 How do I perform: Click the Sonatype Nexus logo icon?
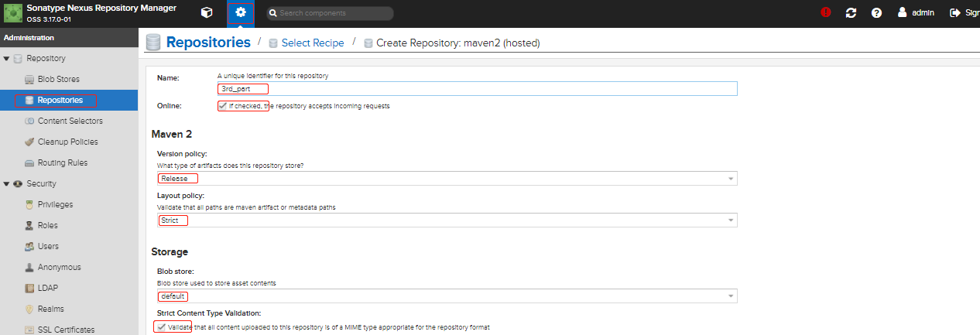[13, 13]
